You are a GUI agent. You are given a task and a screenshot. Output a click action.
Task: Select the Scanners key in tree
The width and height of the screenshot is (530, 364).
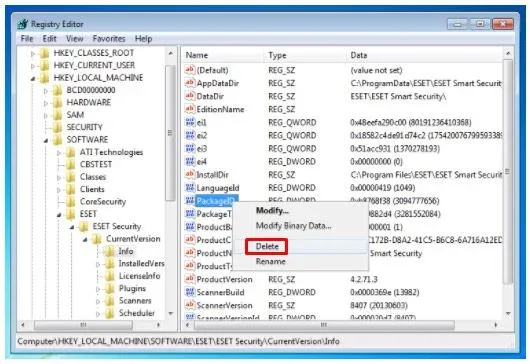coord(135,300)
